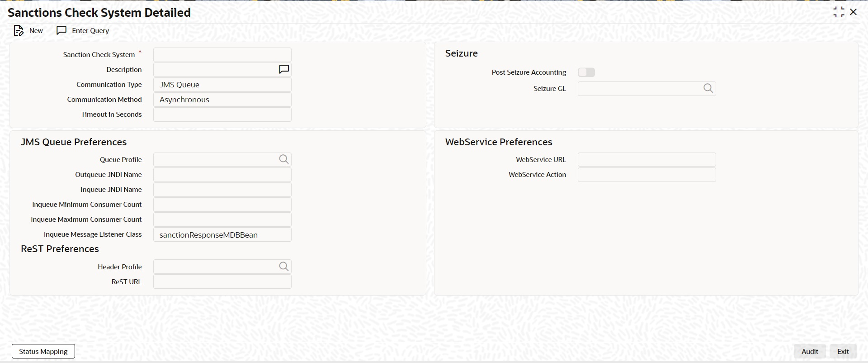Focus the WebService URL field

click(x=647, y=159)
